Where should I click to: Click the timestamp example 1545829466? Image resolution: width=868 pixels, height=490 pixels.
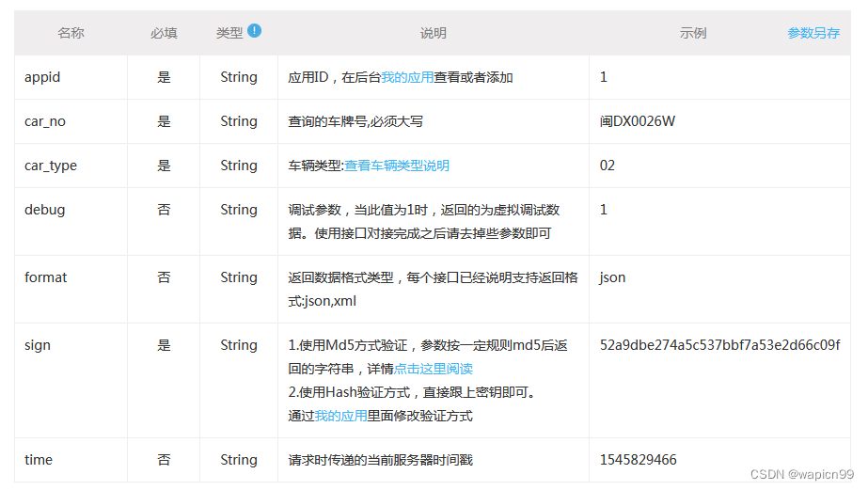click(639, 460)
